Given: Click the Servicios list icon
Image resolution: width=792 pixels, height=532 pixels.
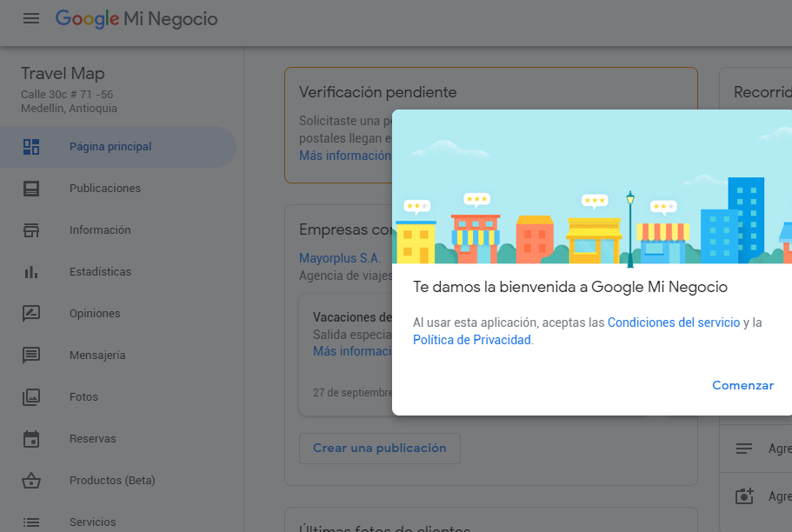Looking at the screenshot, I should coord(31,522).
